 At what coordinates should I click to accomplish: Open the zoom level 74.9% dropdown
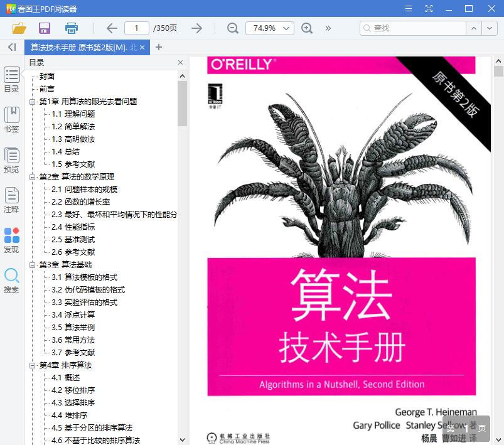pyautogui.click(x=286, y=28)
